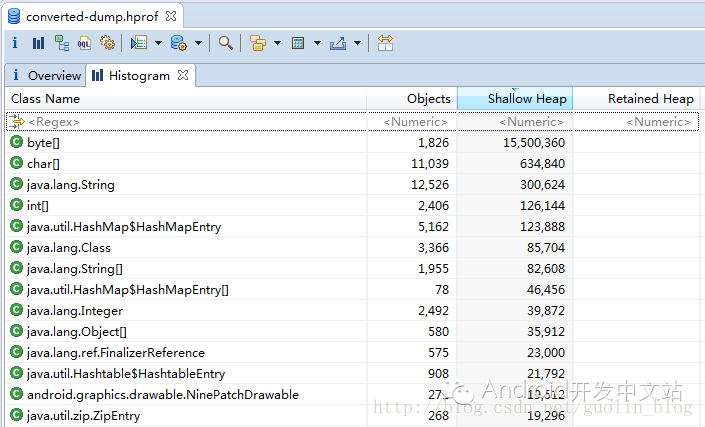Create a histogram from toolbar icon
This screenshot has height=427, width=705.
(38, 43)
